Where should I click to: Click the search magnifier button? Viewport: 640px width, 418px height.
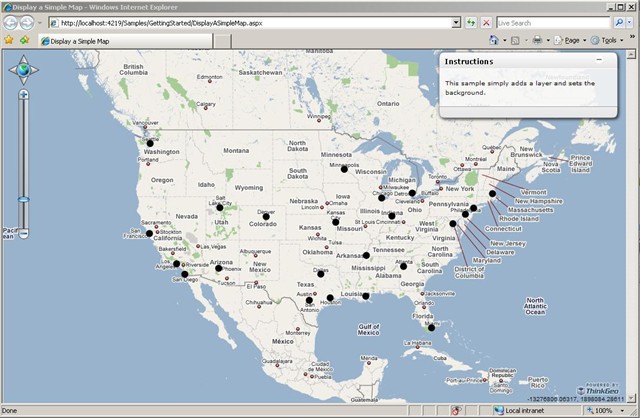[619, 23]
